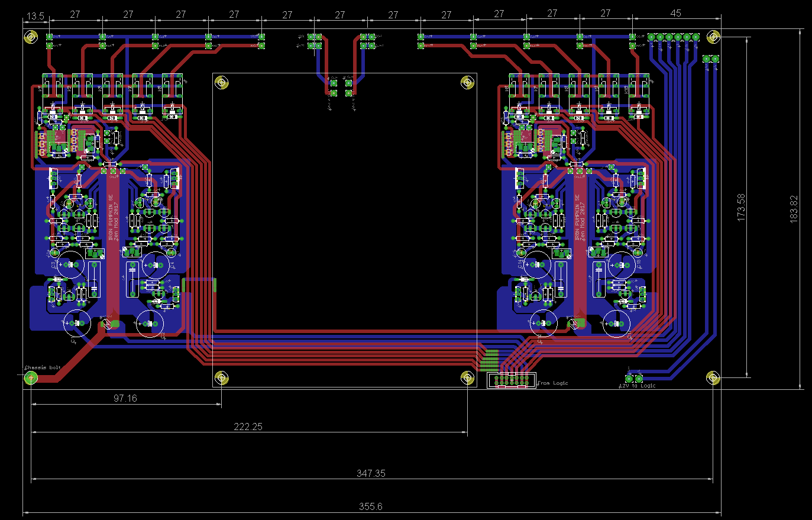This screenshot has height=520, width=812.
Task: Select the 12V to Logic connector pads
Action: (634, 378)
